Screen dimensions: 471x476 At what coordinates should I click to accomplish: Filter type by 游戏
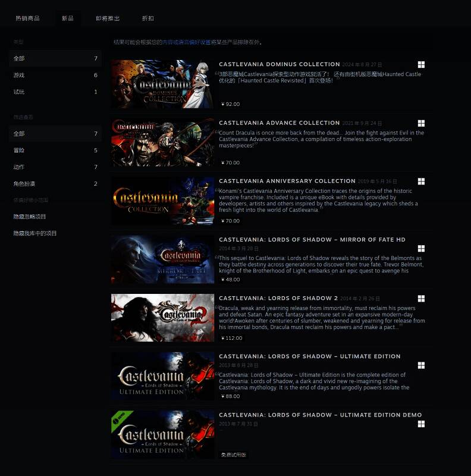pyautogui.click(x=19, y=76)
